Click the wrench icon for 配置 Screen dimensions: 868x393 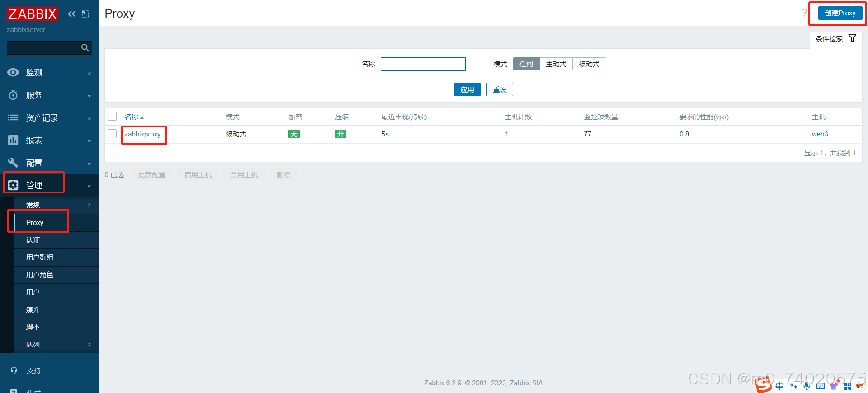(13, 163)
